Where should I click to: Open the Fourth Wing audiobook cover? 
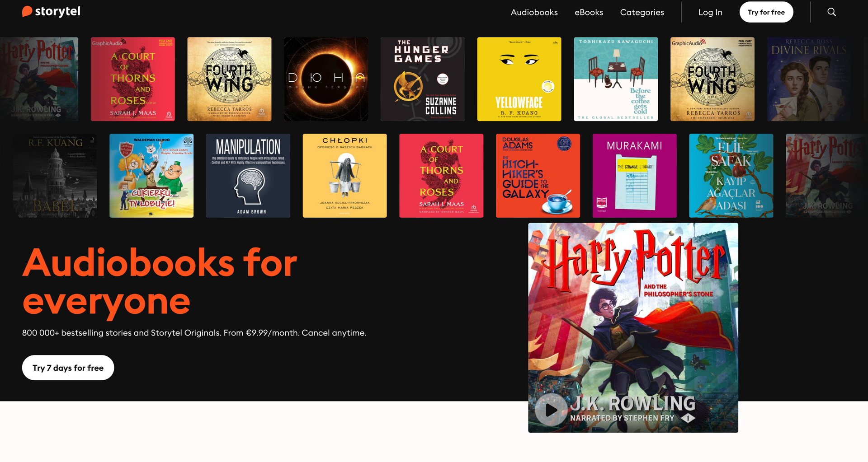229,79
